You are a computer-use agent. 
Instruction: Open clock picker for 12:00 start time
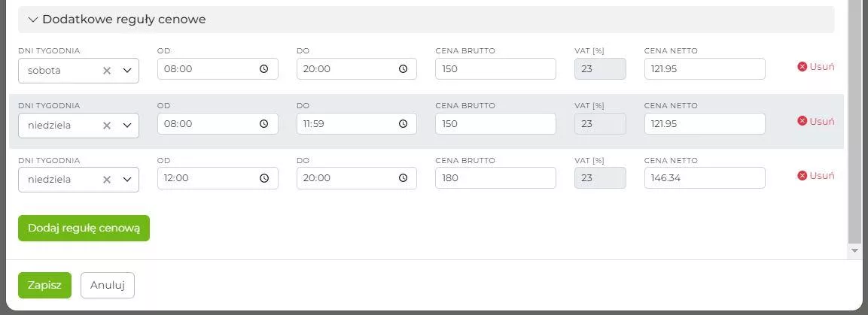(x=264, y=179)
